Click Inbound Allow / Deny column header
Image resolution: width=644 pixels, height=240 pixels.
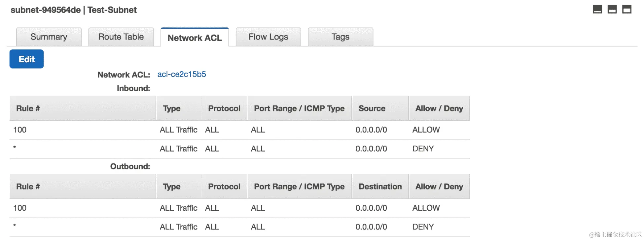point(439,108)
